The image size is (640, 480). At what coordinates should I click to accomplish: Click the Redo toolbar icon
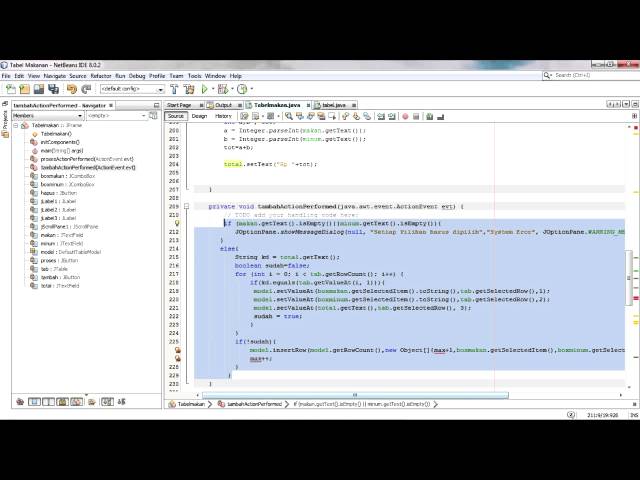[x=86, y=89]
